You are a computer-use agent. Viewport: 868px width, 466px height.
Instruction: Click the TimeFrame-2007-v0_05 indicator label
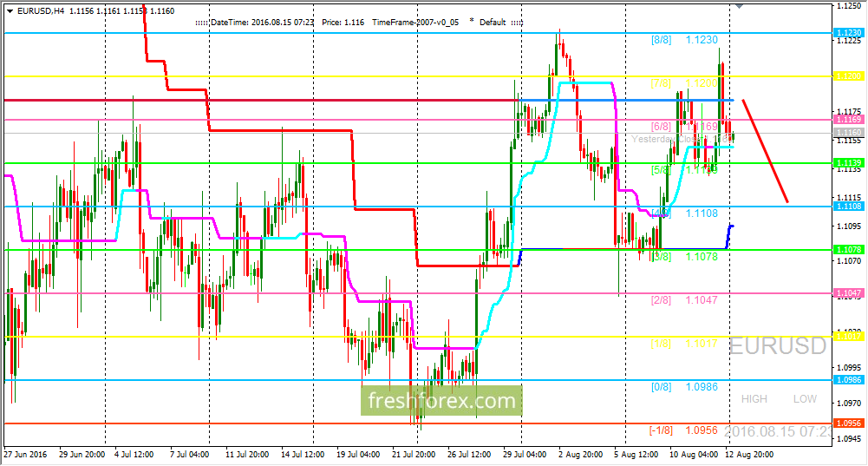click(x=415, y=23)
